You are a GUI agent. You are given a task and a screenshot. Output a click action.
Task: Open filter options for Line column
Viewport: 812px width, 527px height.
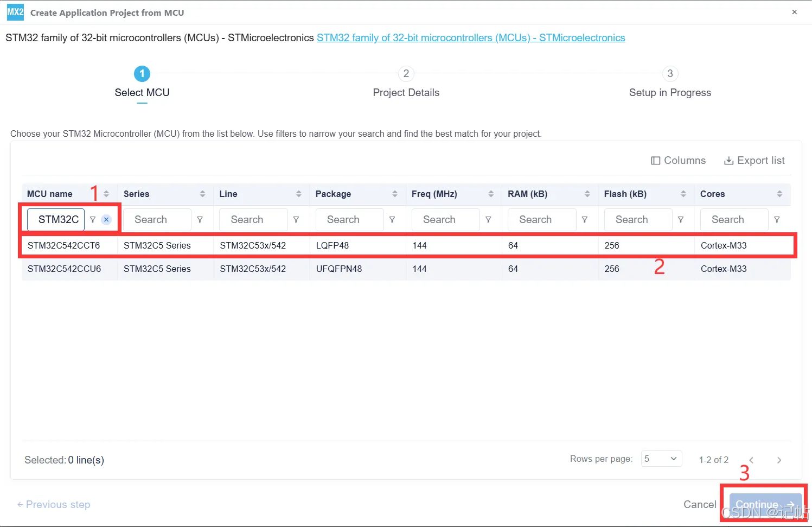click(x=296, y=220)
